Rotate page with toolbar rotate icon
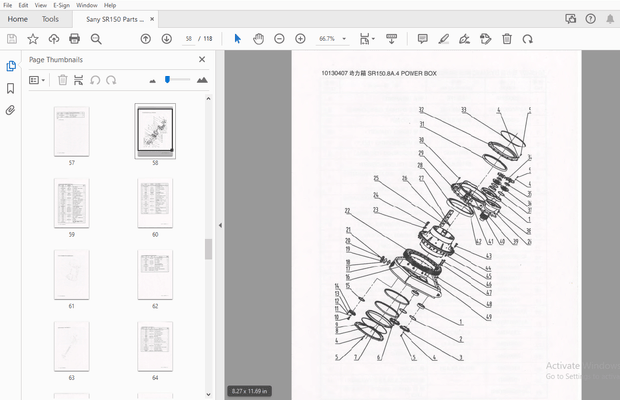620x400 pixels. [x=527, y=39]
